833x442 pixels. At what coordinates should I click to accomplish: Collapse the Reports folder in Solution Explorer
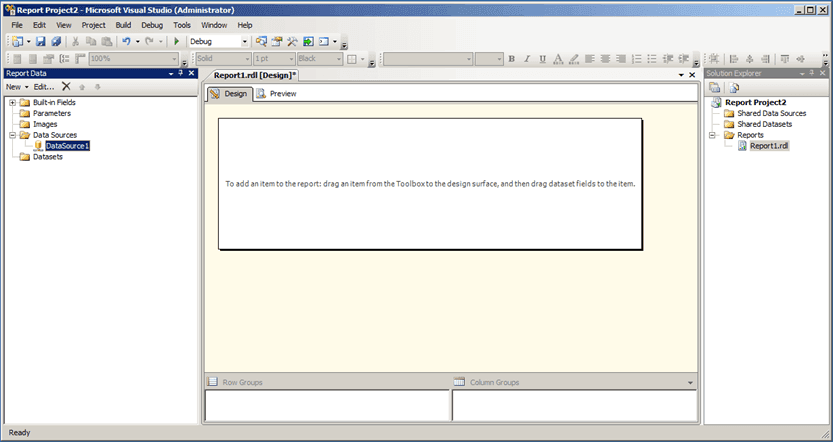[712, 135]
